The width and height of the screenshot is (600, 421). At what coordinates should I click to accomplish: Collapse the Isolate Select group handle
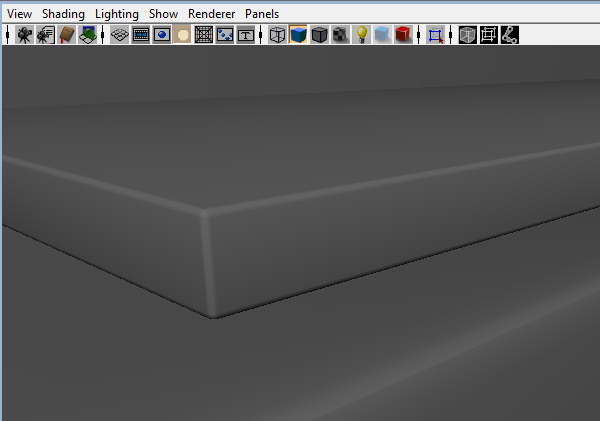419,35
